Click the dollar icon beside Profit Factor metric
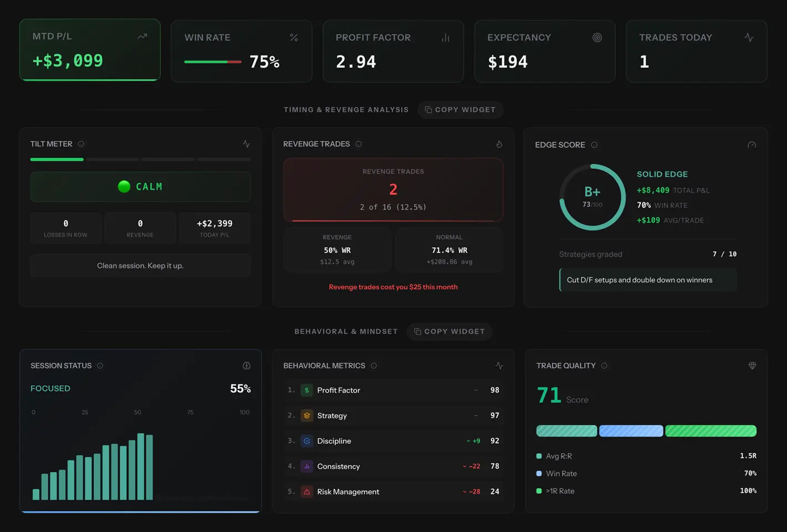 306,390
